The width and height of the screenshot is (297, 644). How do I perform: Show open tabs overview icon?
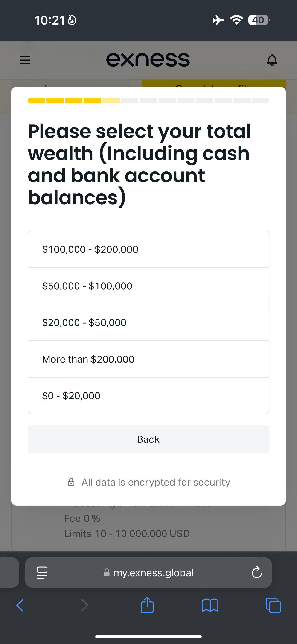click(273, 605)
